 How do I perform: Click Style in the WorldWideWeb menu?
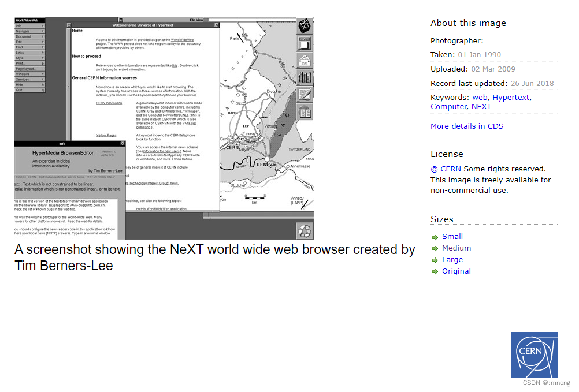30,58
